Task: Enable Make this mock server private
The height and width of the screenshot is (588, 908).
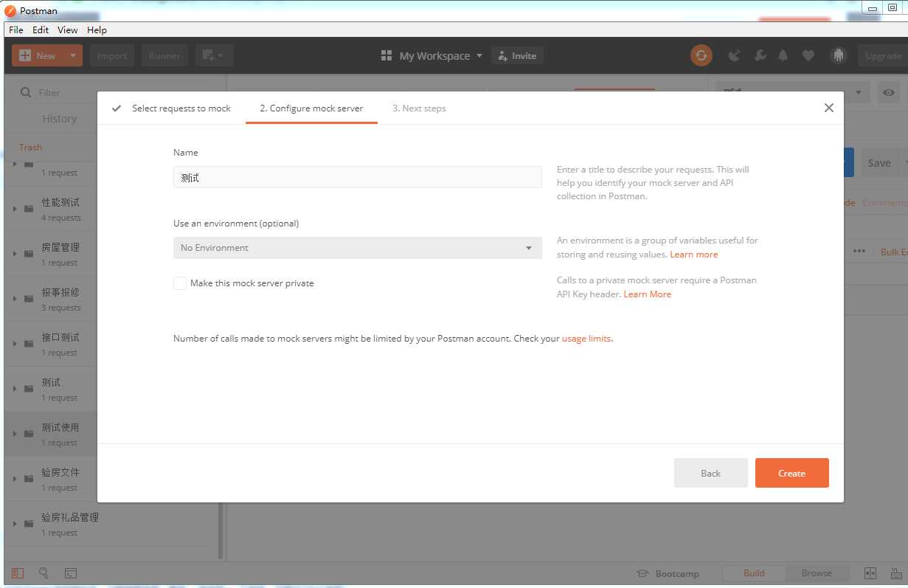Action: click(x=180, y=283)
